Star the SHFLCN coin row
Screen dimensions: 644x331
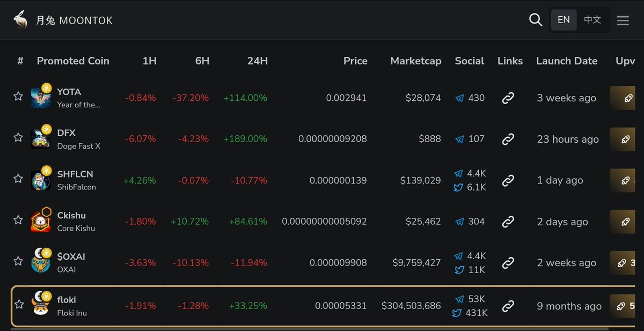coord(18,178)
